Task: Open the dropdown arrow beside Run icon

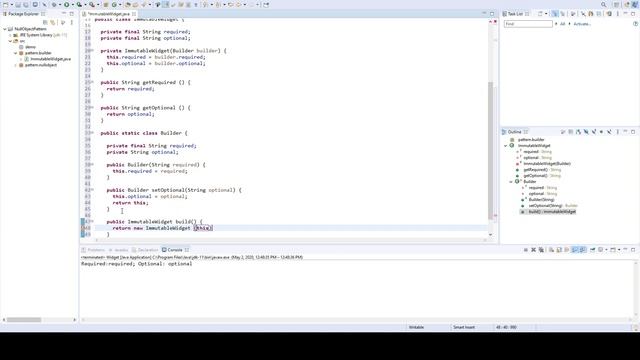Action: click(x=72, y=4)
